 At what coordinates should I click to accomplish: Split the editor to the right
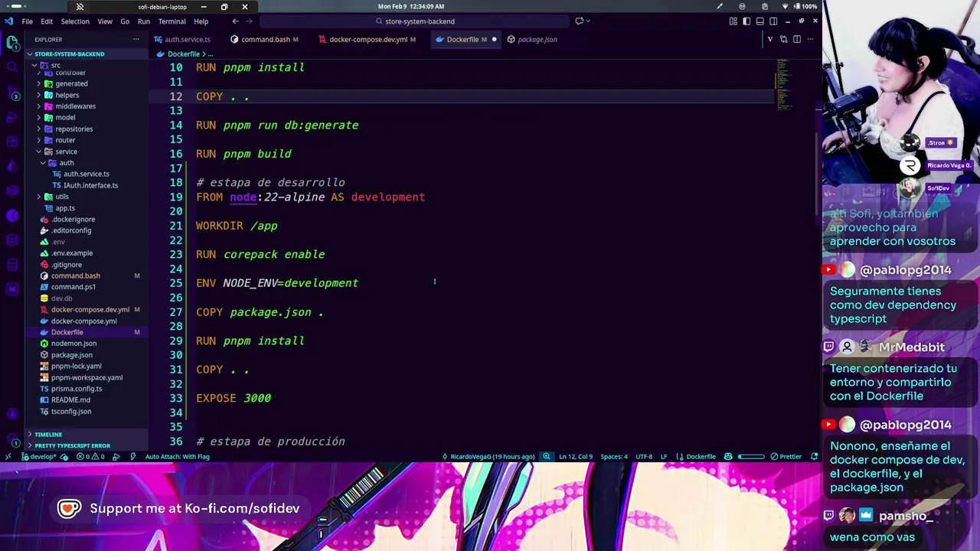click(797, 39)
